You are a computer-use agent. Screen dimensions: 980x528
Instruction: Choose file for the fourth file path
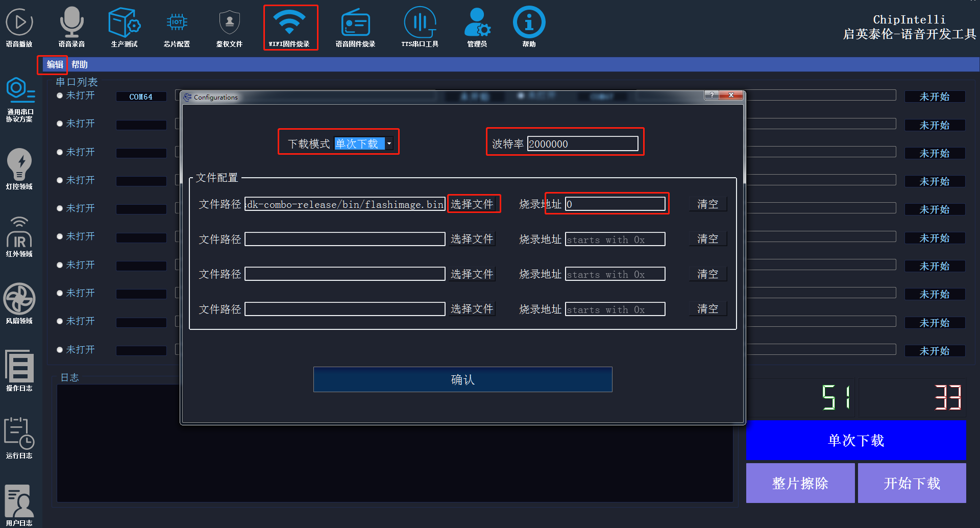pyautogui.click(x=472, y=309)
